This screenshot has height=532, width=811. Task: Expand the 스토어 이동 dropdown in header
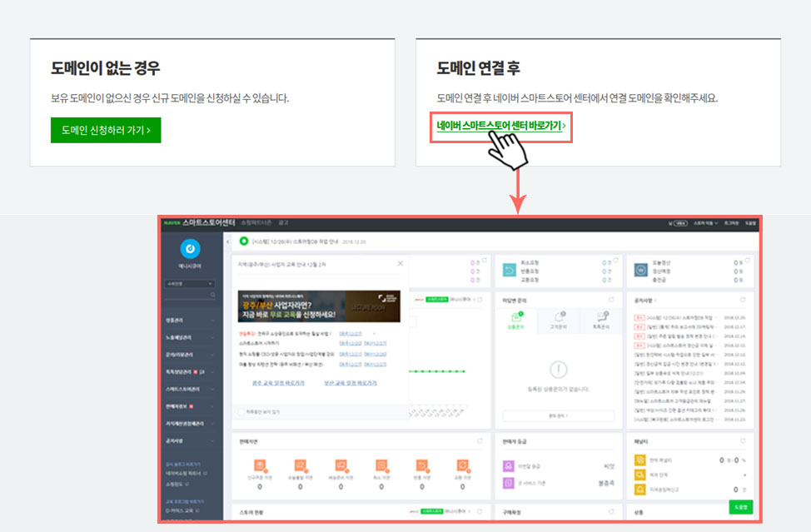coord(705,223)
